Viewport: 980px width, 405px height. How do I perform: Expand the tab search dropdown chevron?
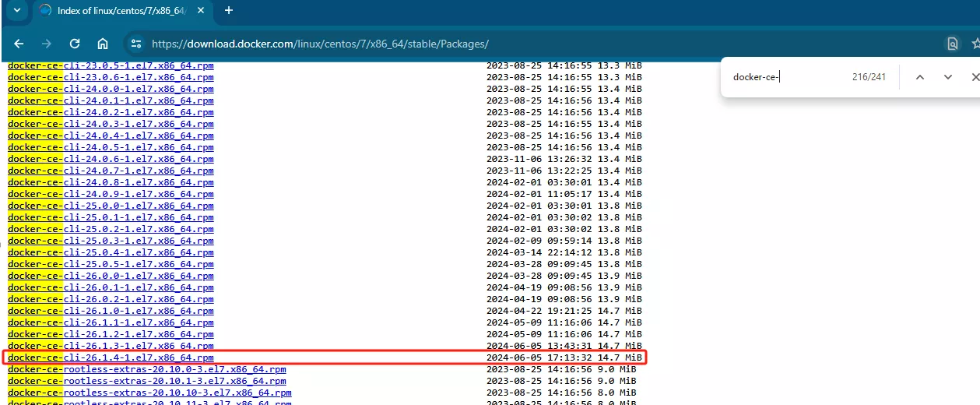tap(16, 11)
